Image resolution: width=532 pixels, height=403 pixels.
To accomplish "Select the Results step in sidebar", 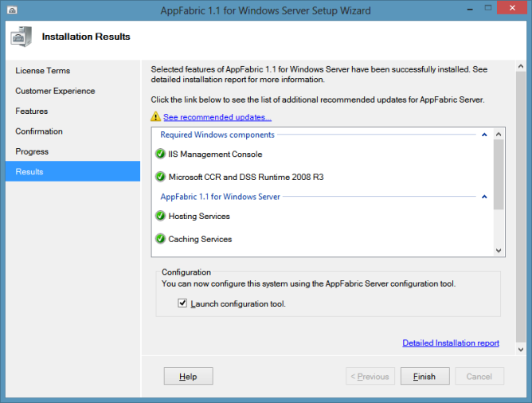I will tap(72, 171).
